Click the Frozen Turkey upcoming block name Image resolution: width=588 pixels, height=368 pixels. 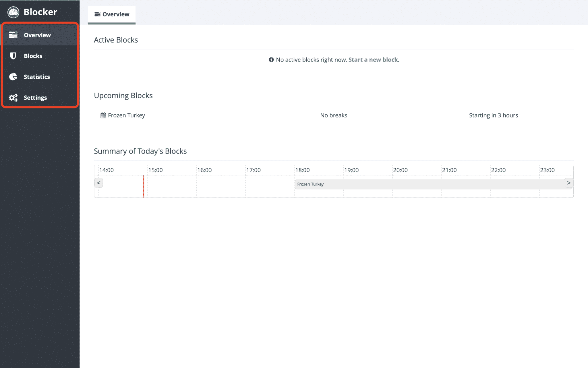point(126,115)
